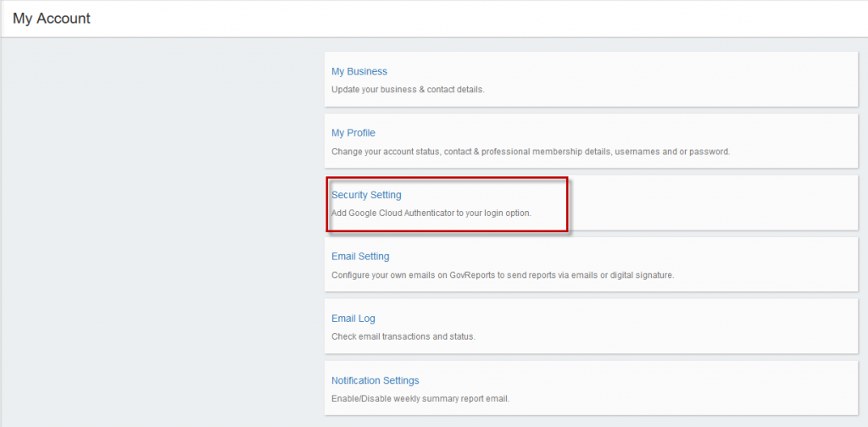Open the My Business link

[x=359, y=71]
